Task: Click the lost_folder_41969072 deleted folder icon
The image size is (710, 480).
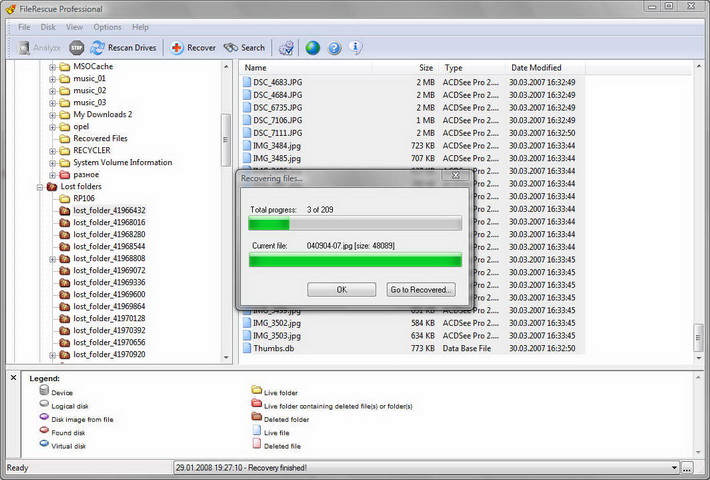Action: pos(65,270)
